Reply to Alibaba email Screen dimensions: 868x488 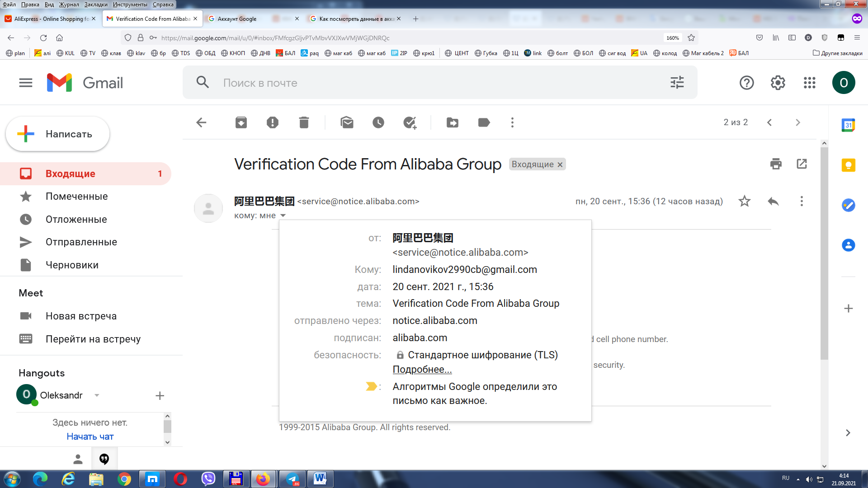pyautogui.click(x=773, y=201)
